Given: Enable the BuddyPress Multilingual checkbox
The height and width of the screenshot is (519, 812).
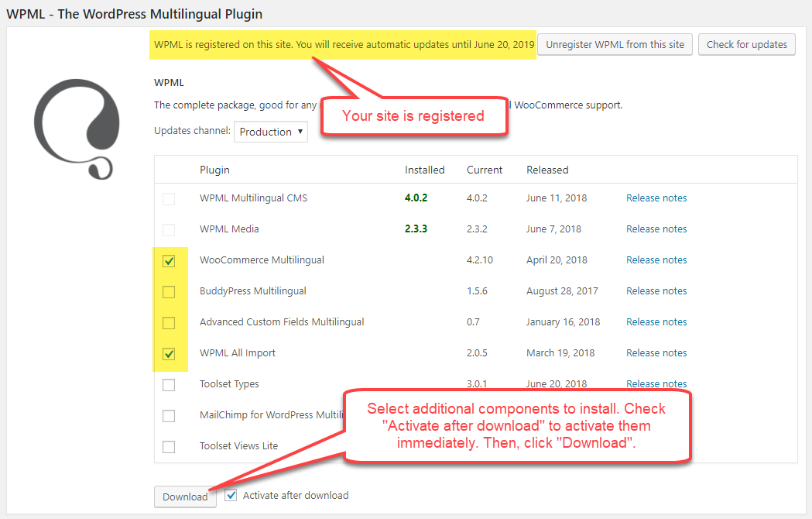Looking at the screenshot, I should point(169,292).
